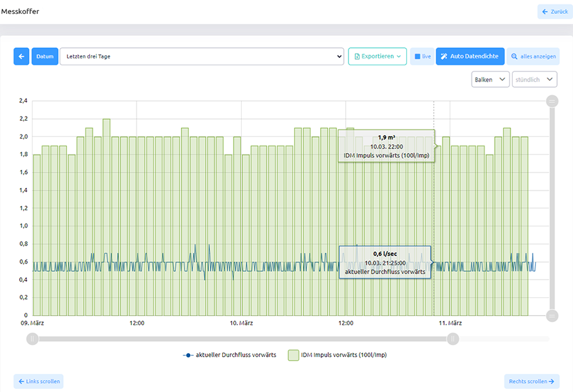
Task: Enable Auto Datendichte
Action: (x=470, y=57)
